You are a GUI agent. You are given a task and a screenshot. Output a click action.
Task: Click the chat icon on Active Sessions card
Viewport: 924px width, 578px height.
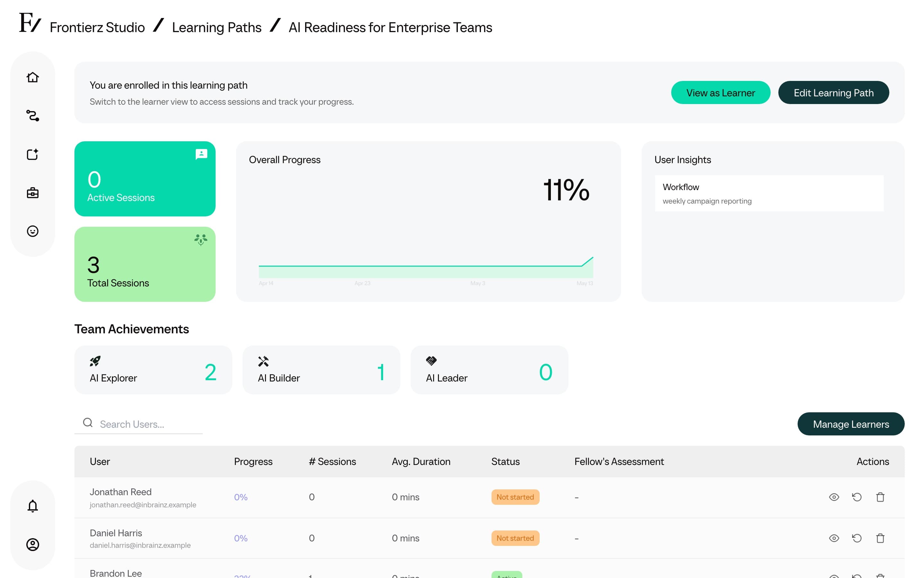pos(201,154)
